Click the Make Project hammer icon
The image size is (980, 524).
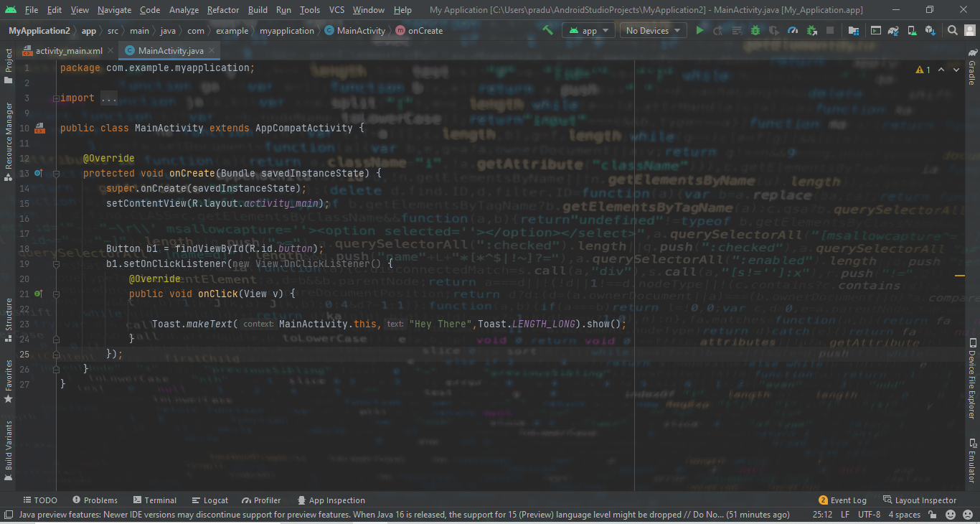(547, 30)
